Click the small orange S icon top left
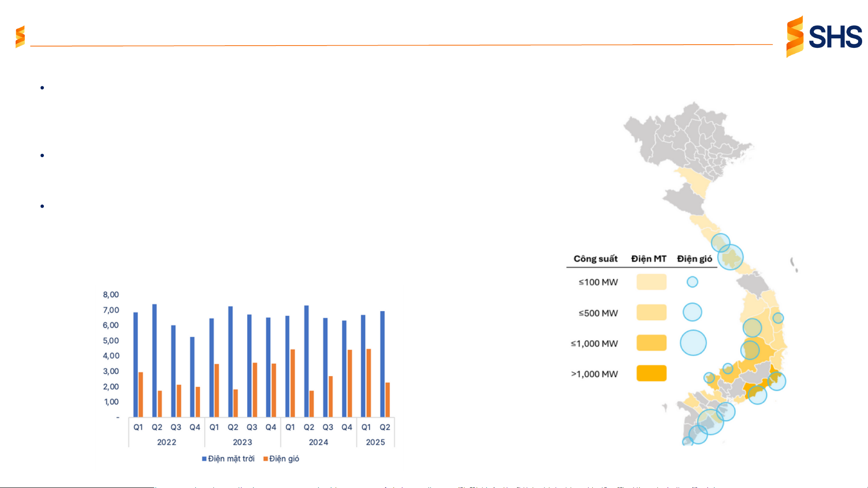This screenshot has height=488, width=868. (x=20, y=37)
